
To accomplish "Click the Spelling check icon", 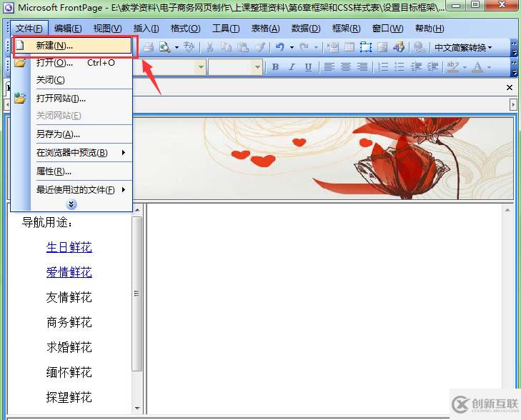I will click(189, 47).
